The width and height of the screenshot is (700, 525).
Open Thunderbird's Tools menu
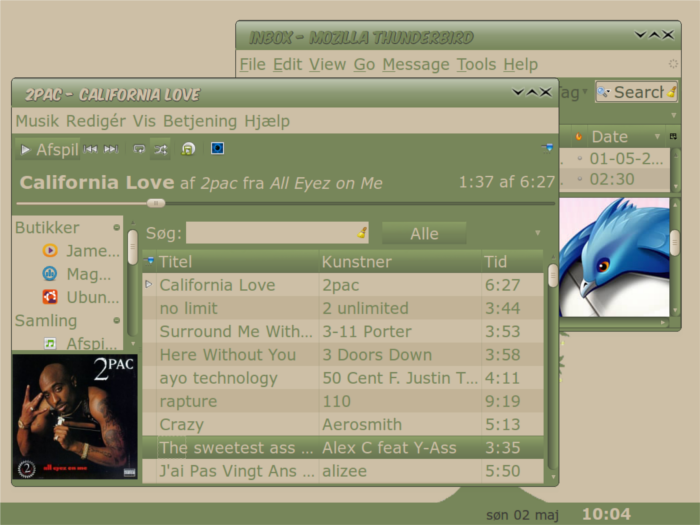pos(476,64)
